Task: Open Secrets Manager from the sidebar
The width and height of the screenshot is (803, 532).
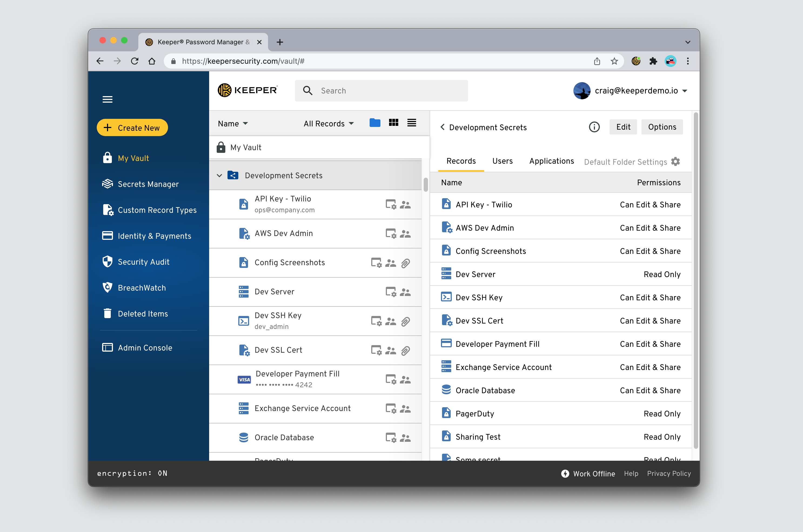Action: [148, 184]
